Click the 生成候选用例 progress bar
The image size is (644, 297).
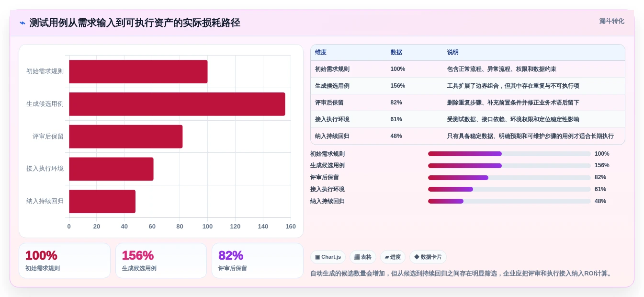point(509,166)
